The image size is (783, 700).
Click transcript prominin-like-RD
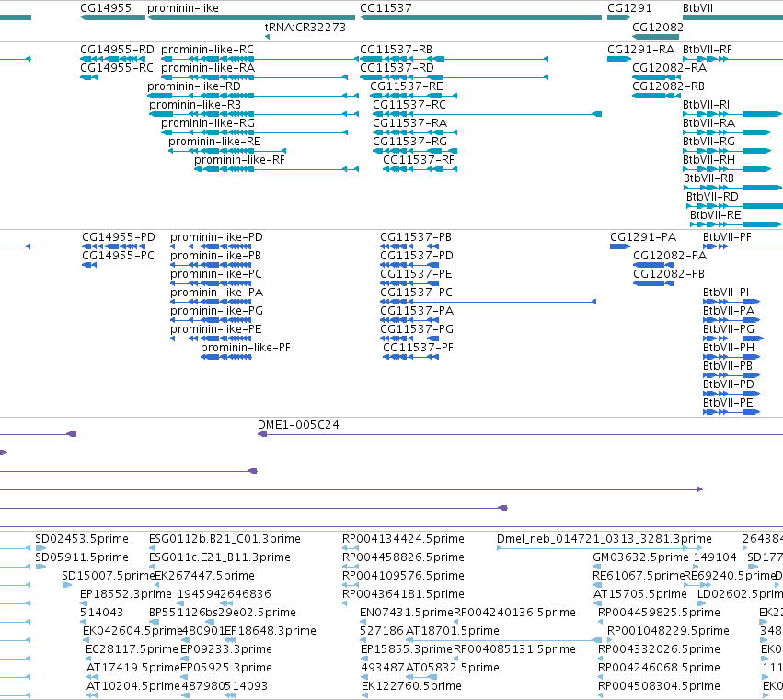pos(194,86)
